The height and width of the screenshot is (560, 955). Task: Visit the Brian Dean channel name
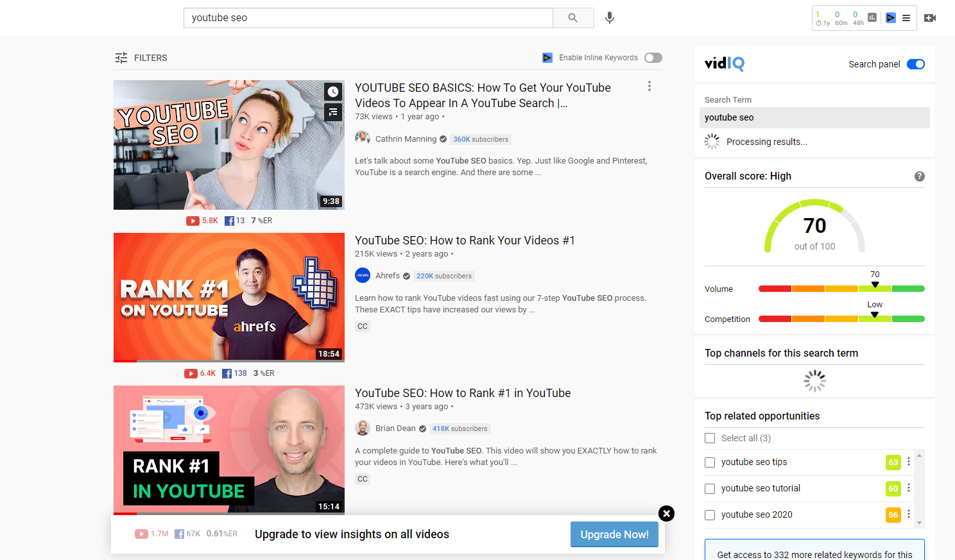[x=395, y=428]
